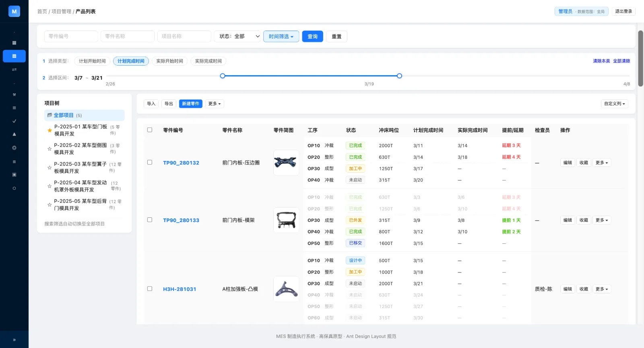Click 退出登录 to log out
Screen dimensions: 644x348
pos(623,11)
